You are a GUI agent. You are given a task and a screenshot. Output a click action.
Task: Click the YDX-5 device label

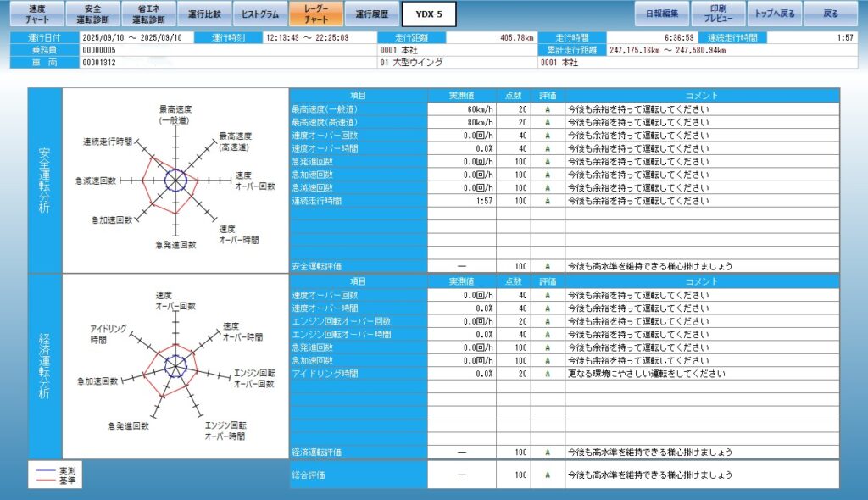click(429, 14)
